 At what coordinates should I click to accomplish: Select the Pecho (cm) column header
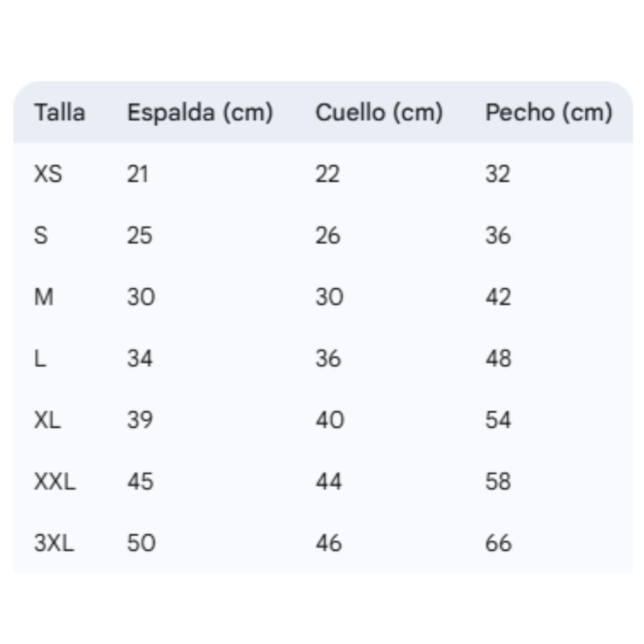point(549,113)
